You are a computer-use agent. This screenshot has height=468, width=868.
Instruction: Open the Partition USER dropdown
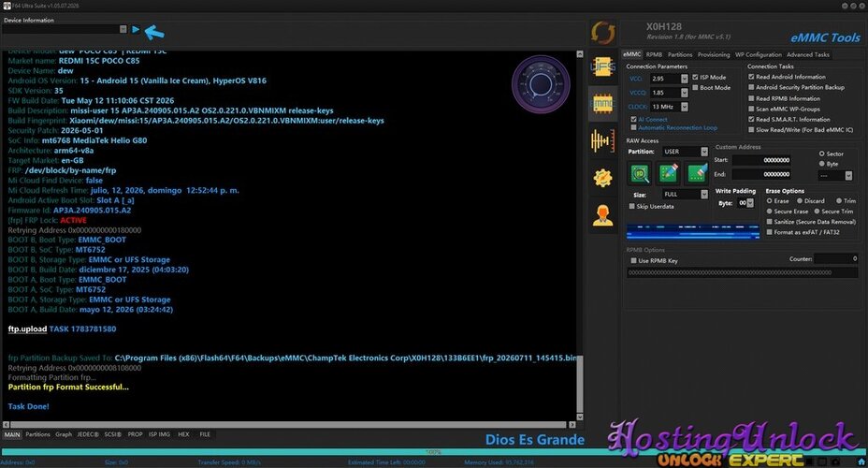pyautogui.click(x=704, y=152)
